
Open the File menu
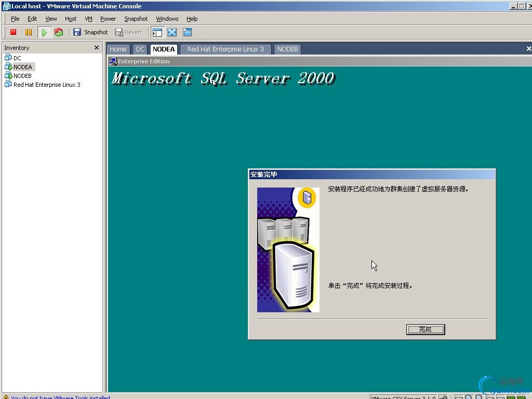(x=15, y=19)
